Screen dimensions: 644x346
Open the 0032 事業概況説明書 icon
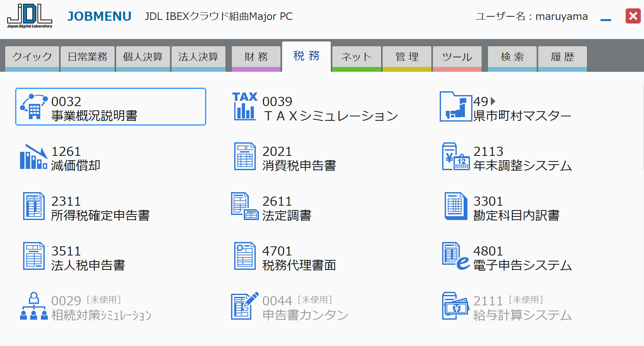click(x=34, y=107)
